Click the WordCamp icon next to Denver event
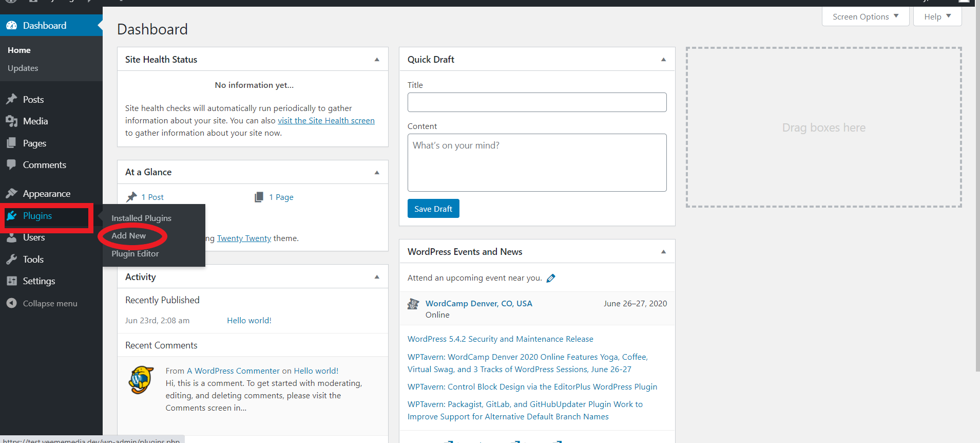Image resolution: width=980 pixels, height=443 pixels. pyautogui.click(x=413, y=304)
